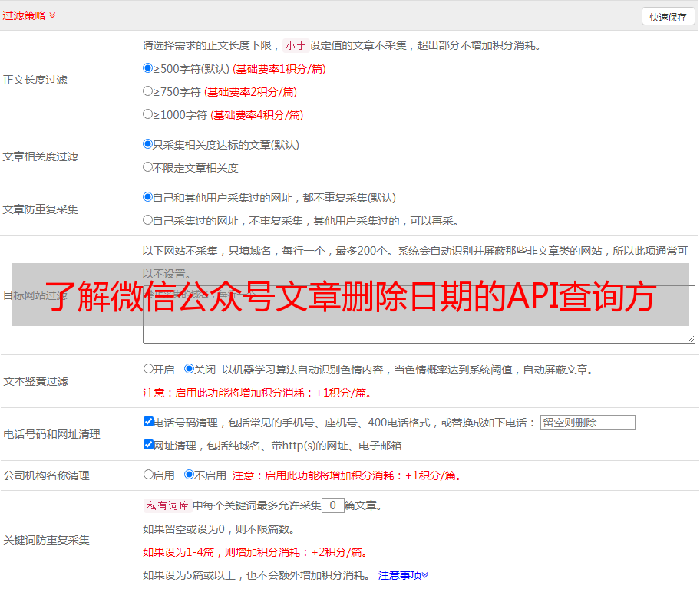700x589 pixels.
Task: Expand the 注意事项 link
Action: click(x=402, y=575)
